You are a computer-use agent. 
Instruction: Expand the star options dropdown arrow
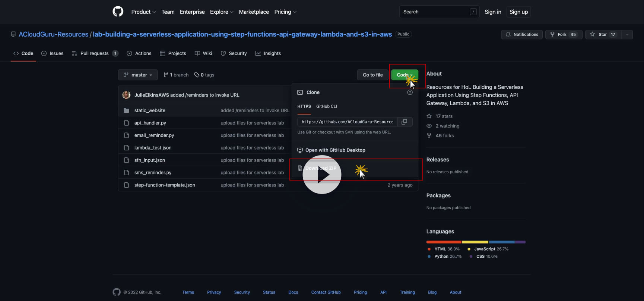[627, 34]
